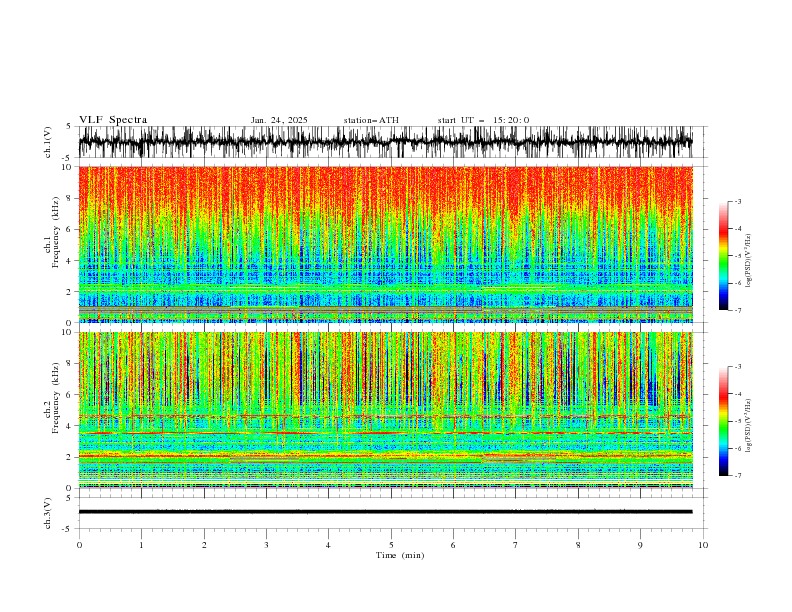Click the time axis tick label "5"
The height and width of the screenshot is (612, 792).
(391, 545)
